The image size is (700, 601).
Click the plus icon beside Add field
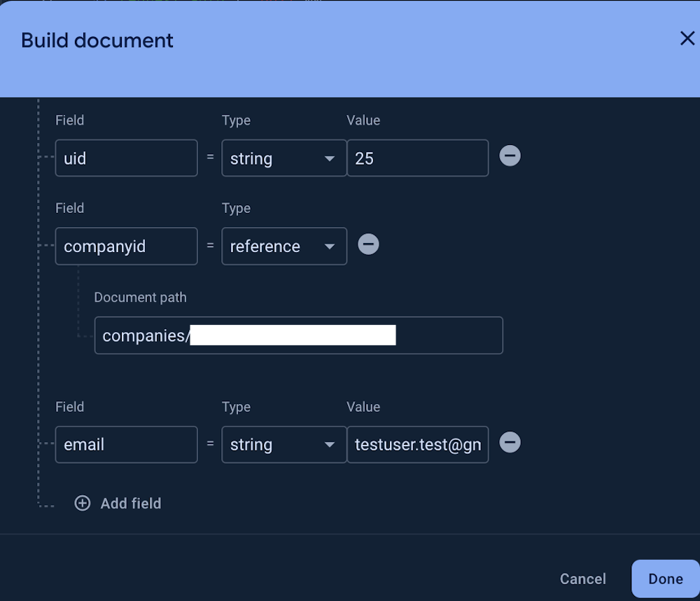pyautogui.click(x=83, y=503)
